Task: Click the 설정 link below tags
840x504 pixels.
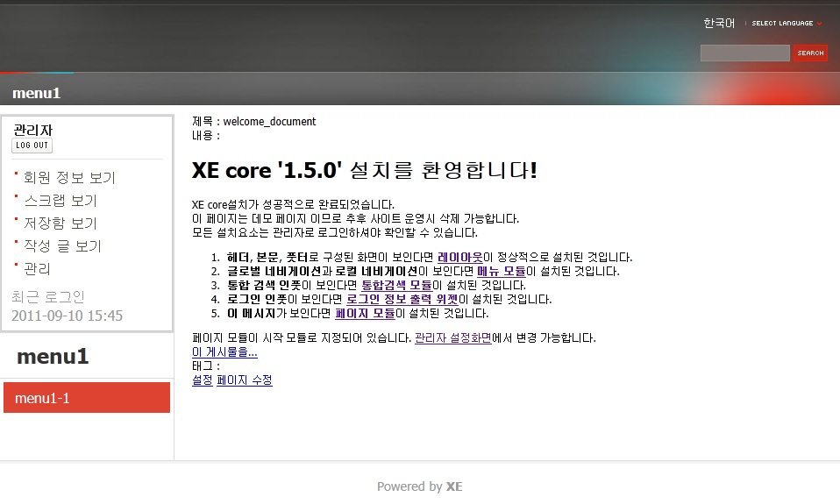Action: (202, 380)
